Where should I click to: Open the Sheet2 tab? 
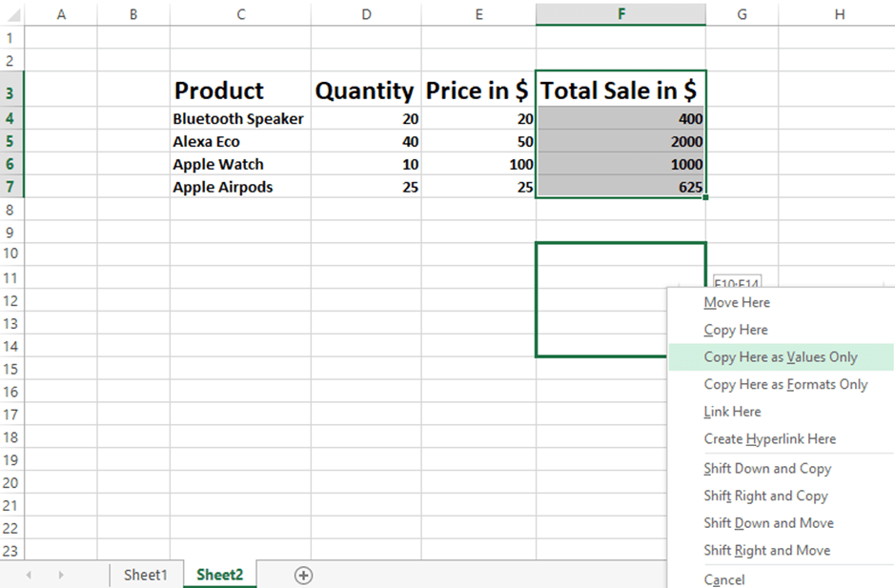220,575
